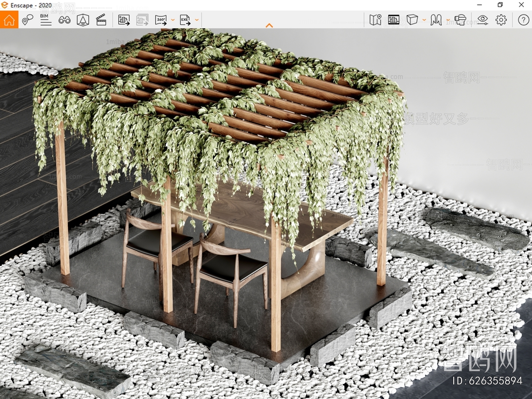Toggle the safe frame icon
Viewport: 532px width, 399px height.
coord(394,20)
